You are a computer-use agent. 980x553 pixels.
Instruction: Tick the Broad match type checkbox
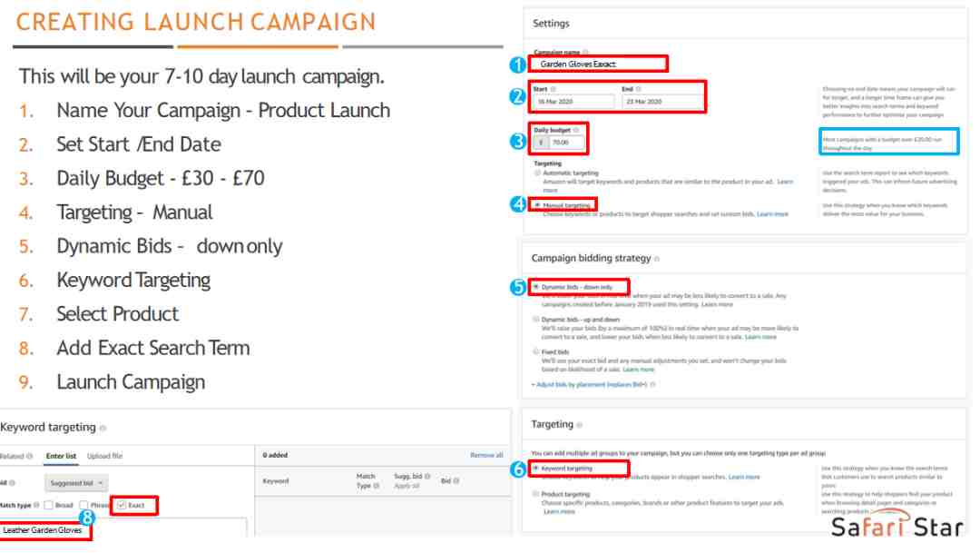[x=48, y=505]
